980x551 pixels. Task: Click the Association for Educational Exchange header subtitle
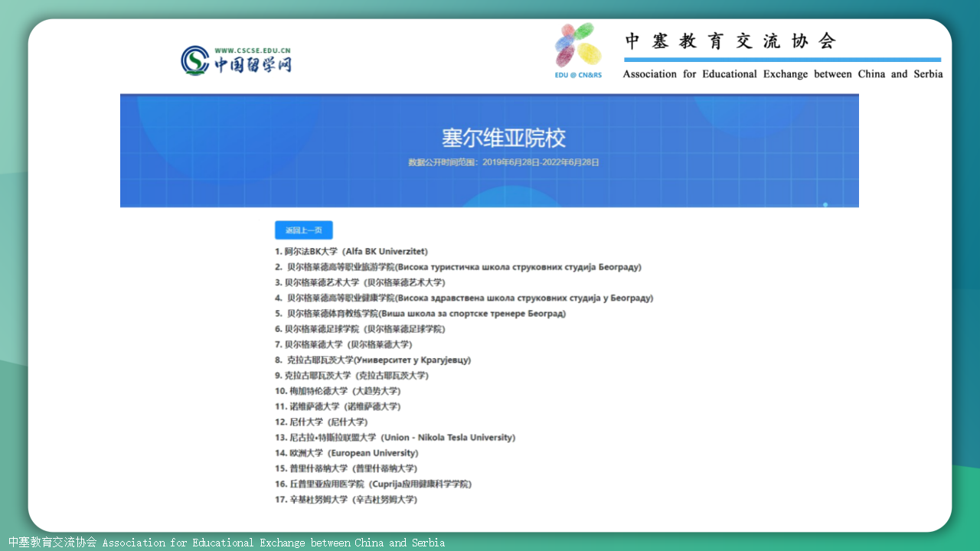coord(783,74)
